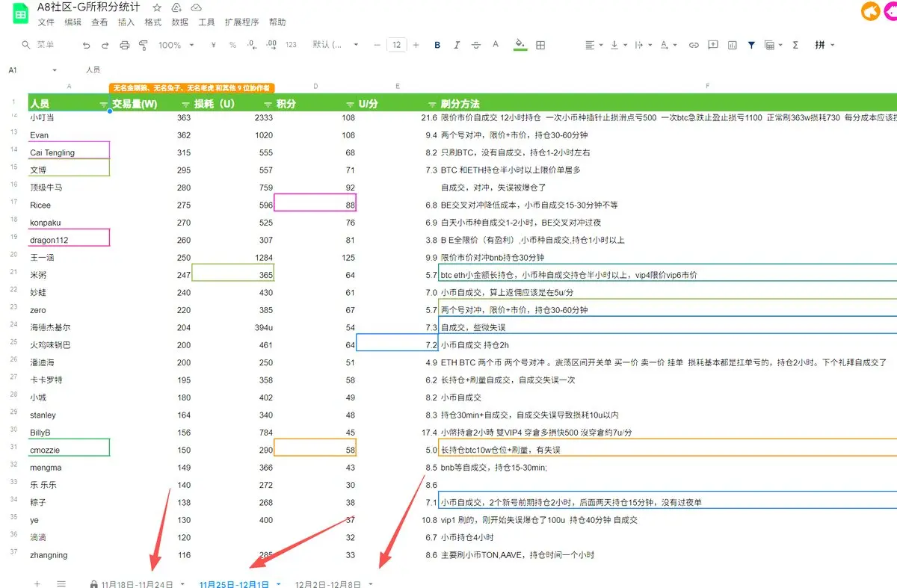This screenshot has height=588, width=897.
Task: Click the undo arrow icon
Action: click(87, 46)
